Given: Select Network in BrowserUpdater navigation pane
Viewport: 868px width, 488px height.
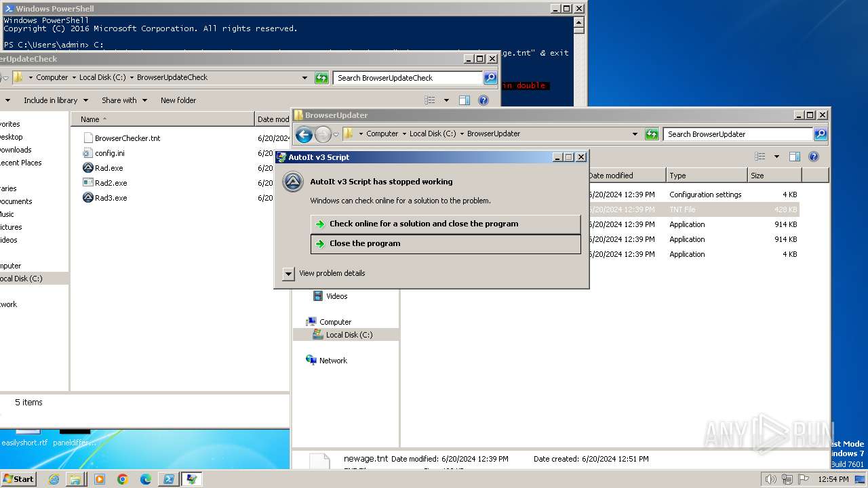Looking at the screenshot, I should (x=333, y=361).
